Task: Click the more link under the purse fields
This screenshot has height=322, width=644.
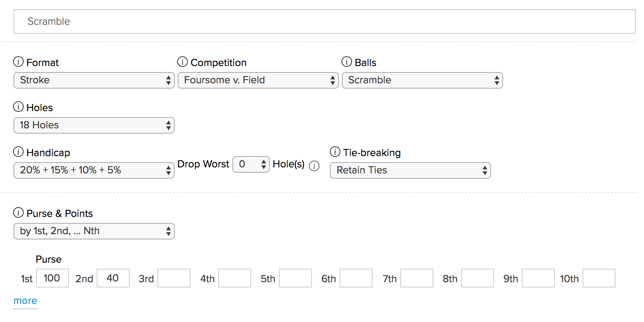Action: [x=25, y=301]
